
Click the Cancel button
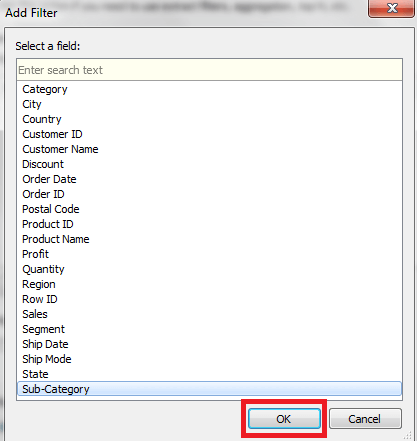point(365,419)
